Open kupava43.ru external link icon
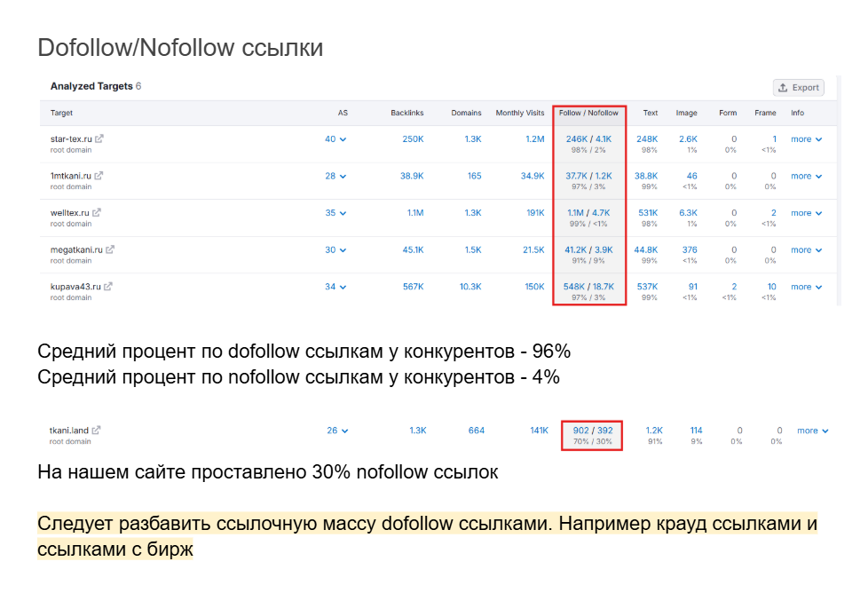868x601 pixels. (108, 287)
